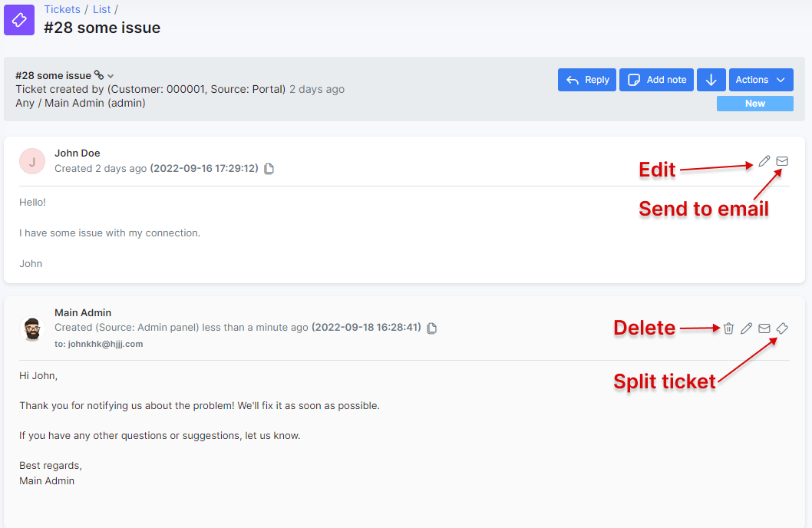The image size is (812, 528).
Task: Click the Reply button
Action: [x=587, y=80]
